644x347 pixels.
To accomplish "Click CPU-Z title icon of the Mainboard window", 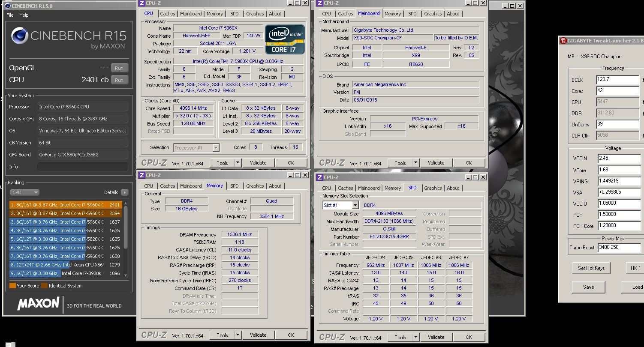I will click(x=320, y=3).
